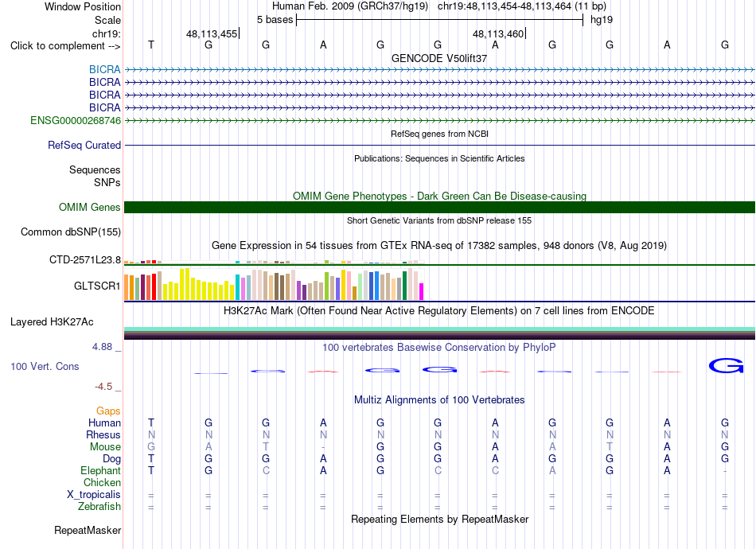
Task: Click the GENCODE V50lift37 track title
Action: [439, 58]
